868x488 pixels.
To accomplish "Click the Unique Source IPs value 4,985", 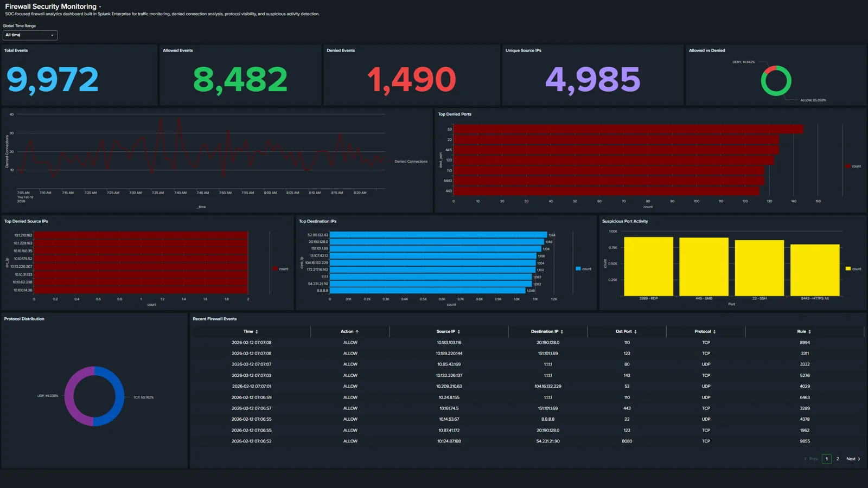I will click(593, 80).
